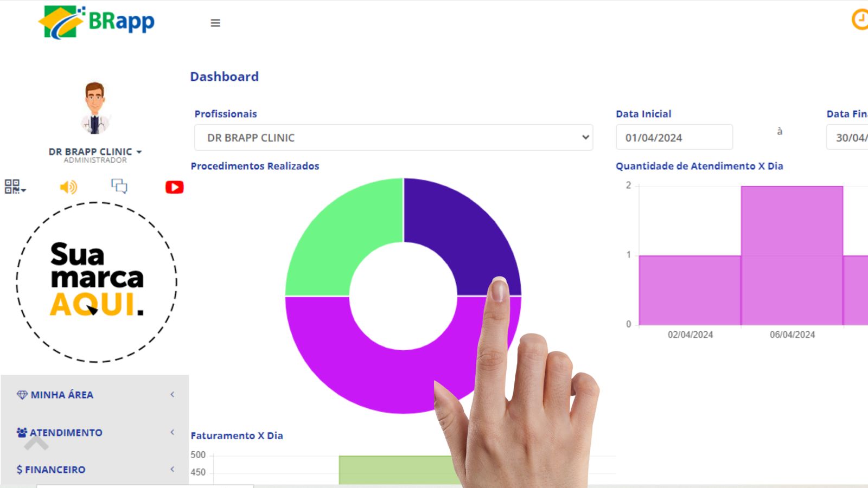This screenshot has height=488, width=868.
Task: Click the 06/04/2024 bar in chart
Action: tap(792, 256)
